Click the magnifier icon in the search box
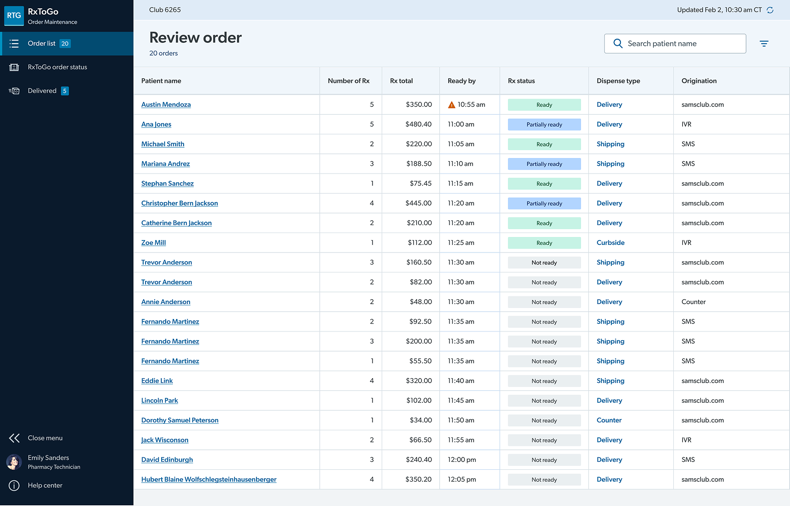 coord(618,43)
